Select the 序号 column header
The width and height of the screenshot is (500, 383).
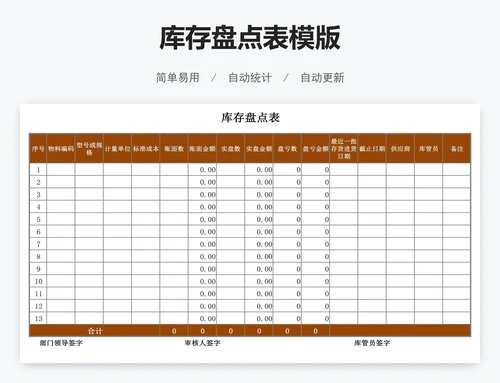click(x=38, y=149)
